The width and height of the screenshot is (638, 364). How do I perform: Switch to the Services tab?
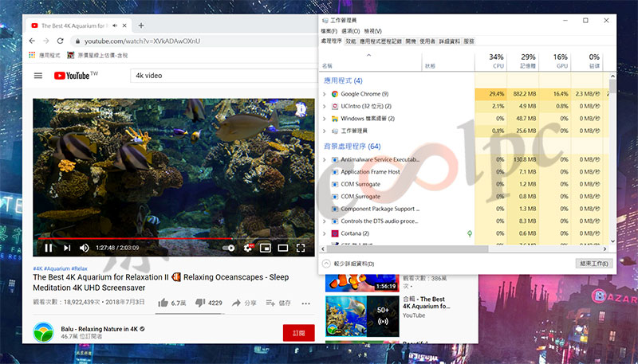point(469,41)
